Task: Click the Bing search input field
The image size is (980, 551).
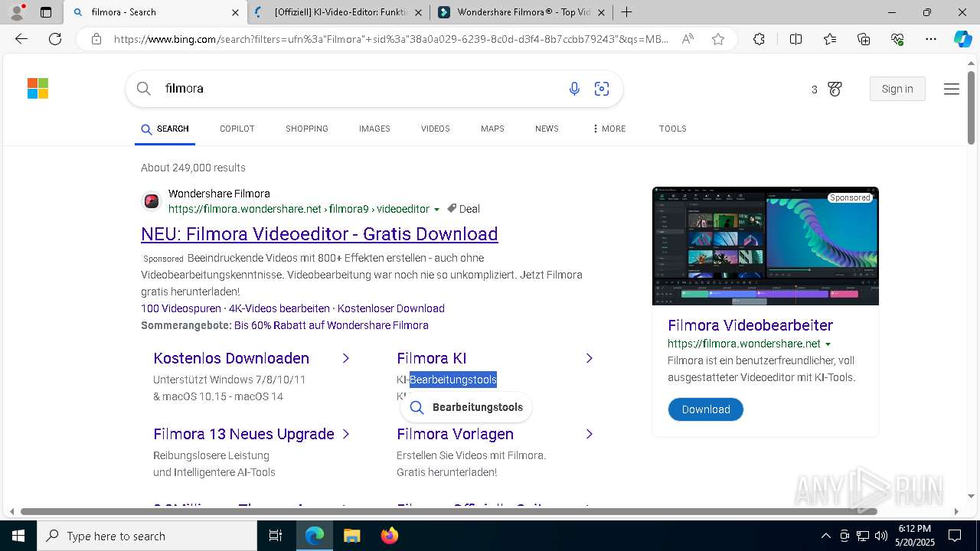Action: tap(360, 89)
